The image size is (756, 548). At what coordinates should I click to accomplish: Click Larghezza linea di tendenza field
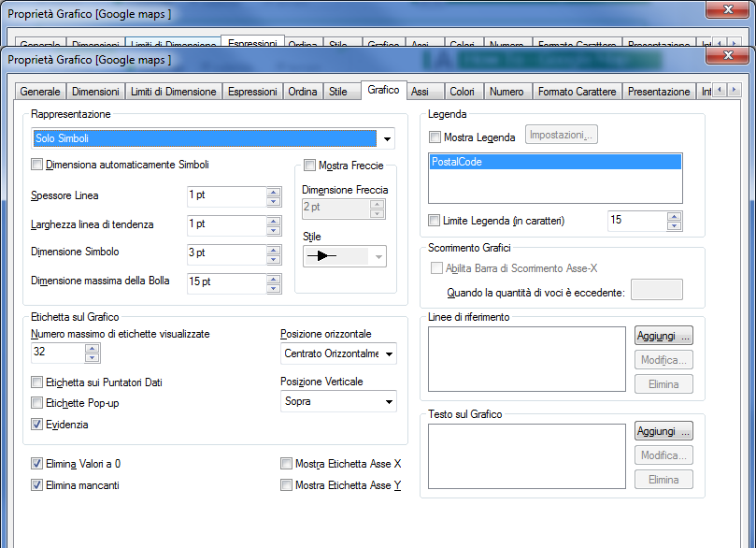coord(226,225)
